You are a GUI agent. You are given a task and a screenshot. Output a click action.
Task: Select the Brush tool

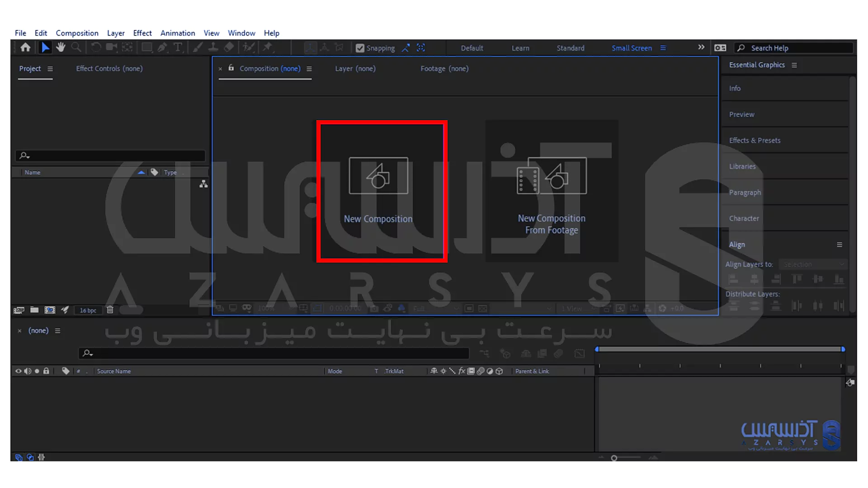pyautogui.click(x=198, y=47)
